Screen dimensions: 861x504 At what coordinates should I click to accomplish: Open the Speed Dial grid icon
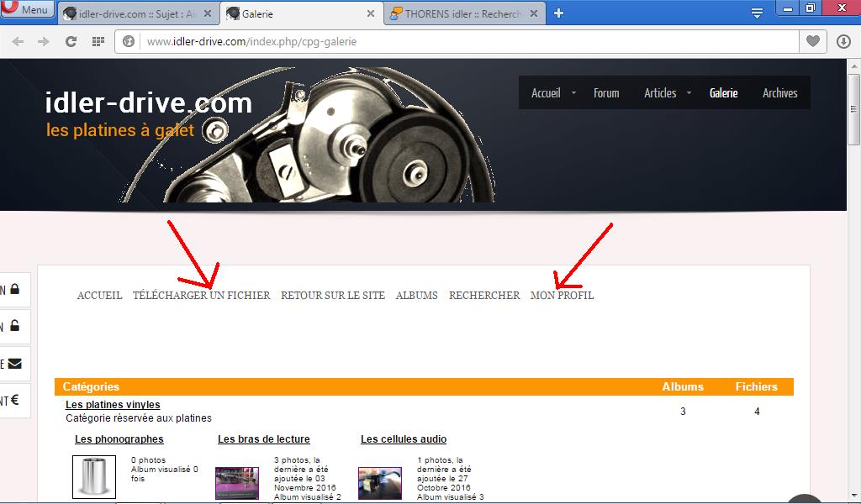98,41
